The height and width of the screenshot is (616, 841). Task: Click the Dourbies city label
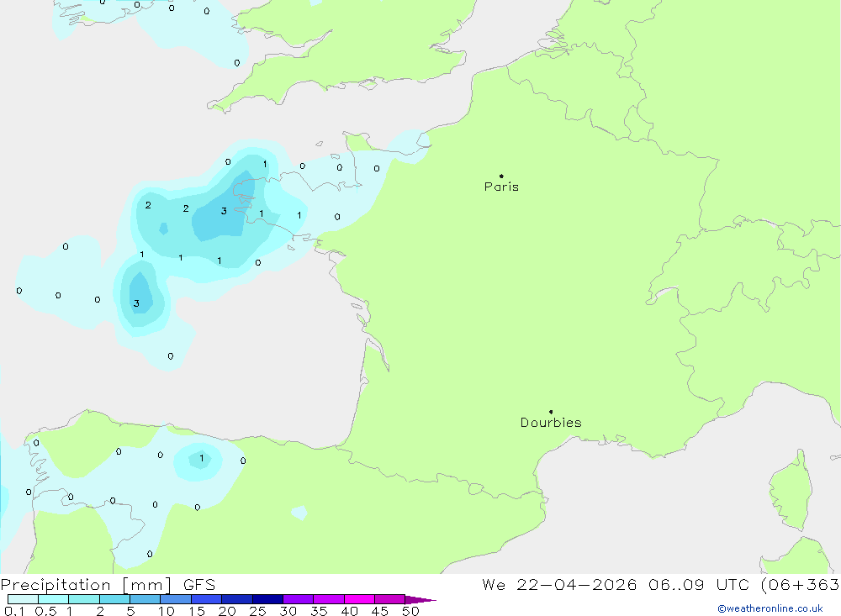pos(551,423)
